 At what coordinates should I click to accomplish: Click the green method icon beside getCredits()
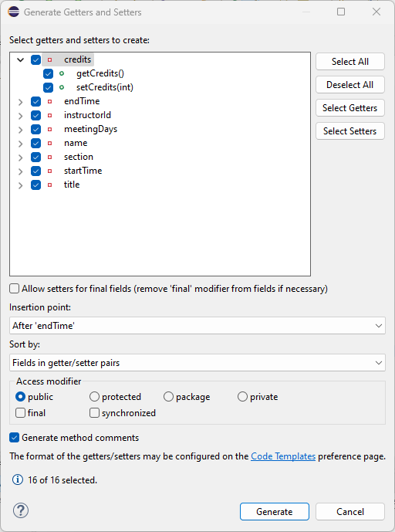coord(62,73)
